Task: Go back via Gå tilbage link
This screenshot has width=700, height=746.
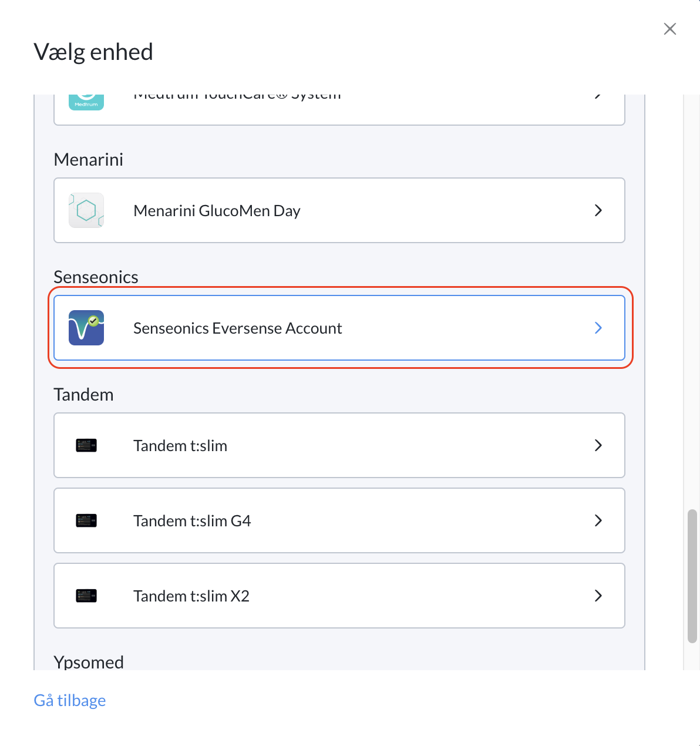Action: point(70,700)
